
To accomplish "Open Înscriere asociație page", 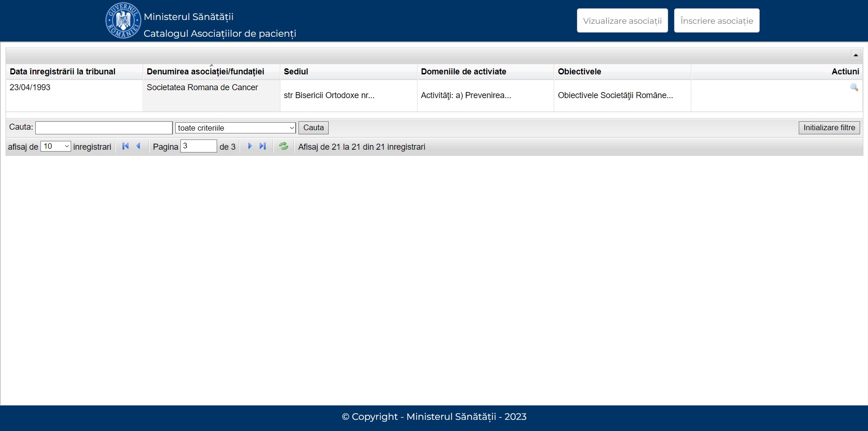I will (x=716, y=20).
